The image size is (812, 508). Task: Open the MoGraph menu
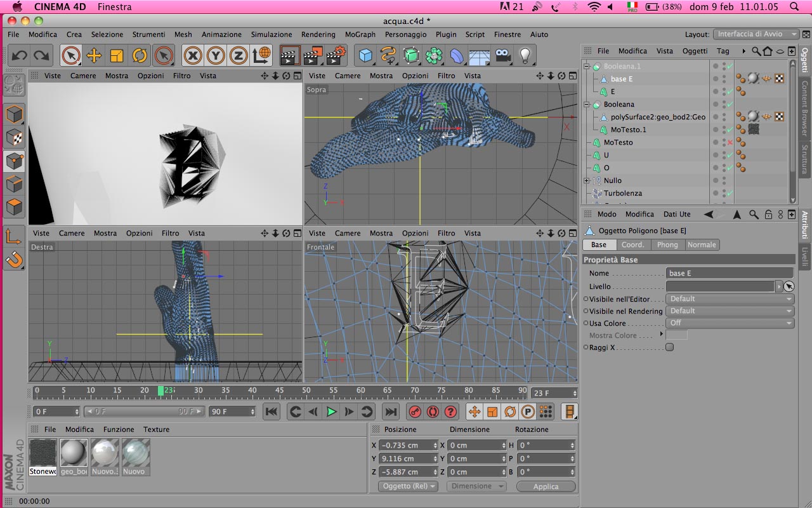(x=360, y=34)
